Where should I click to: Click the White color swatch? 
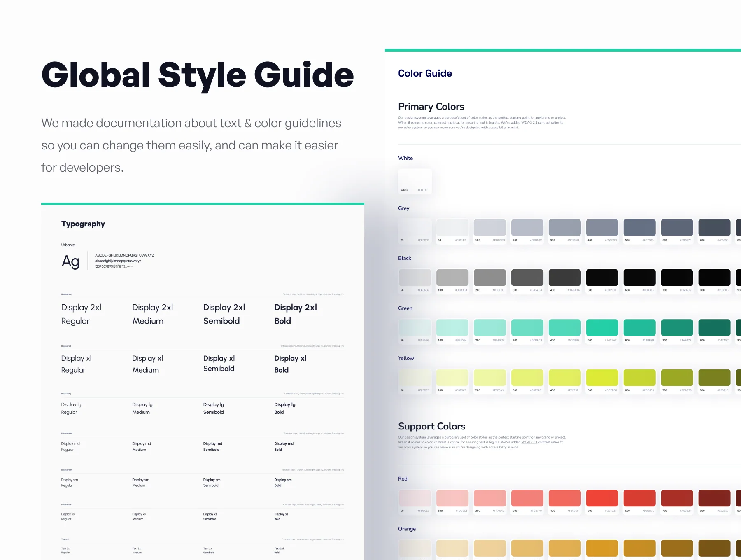415,181
